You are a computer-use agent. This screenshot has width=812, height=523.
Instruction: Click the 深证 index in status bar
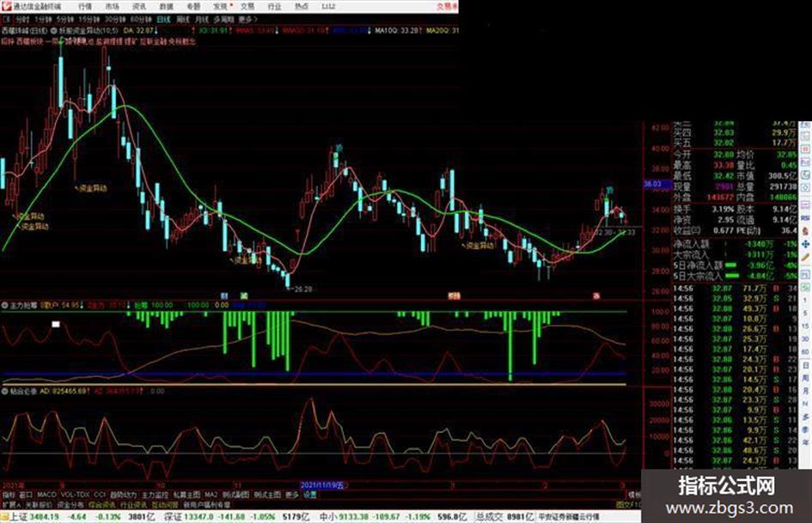pos(173,517)
